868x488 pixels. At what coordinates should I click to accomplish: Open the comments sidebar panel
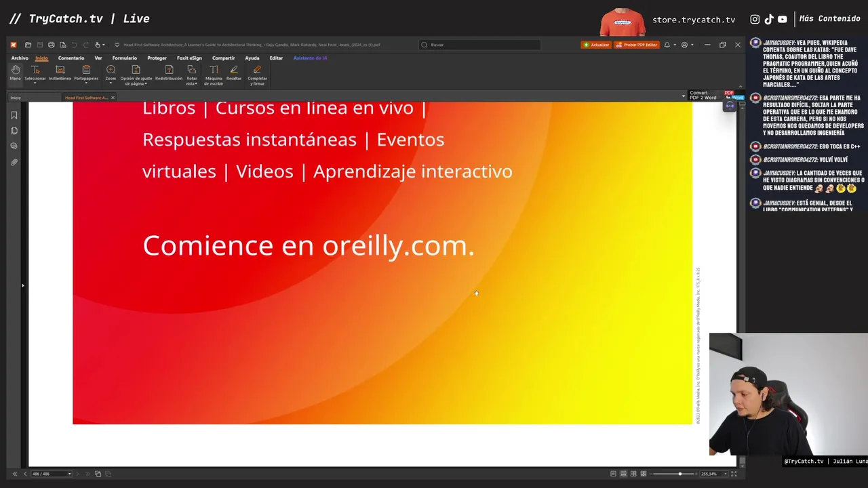[14, 146]
